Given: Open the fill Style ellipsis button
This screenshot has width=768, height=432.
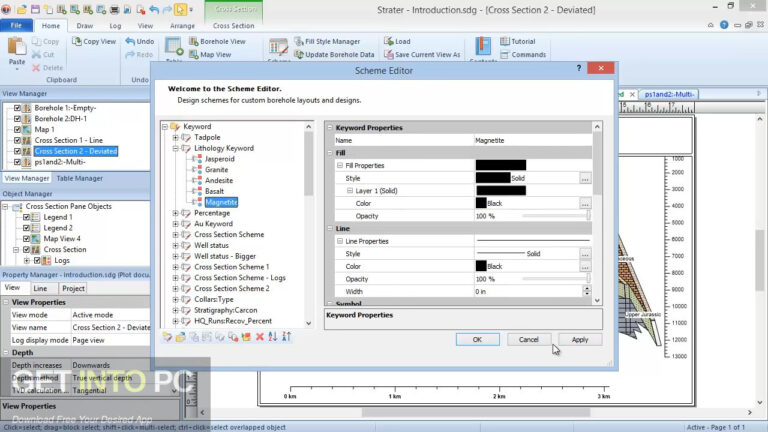Looking at the screenshot, I should pyautogui.click(x=585, y=179).
